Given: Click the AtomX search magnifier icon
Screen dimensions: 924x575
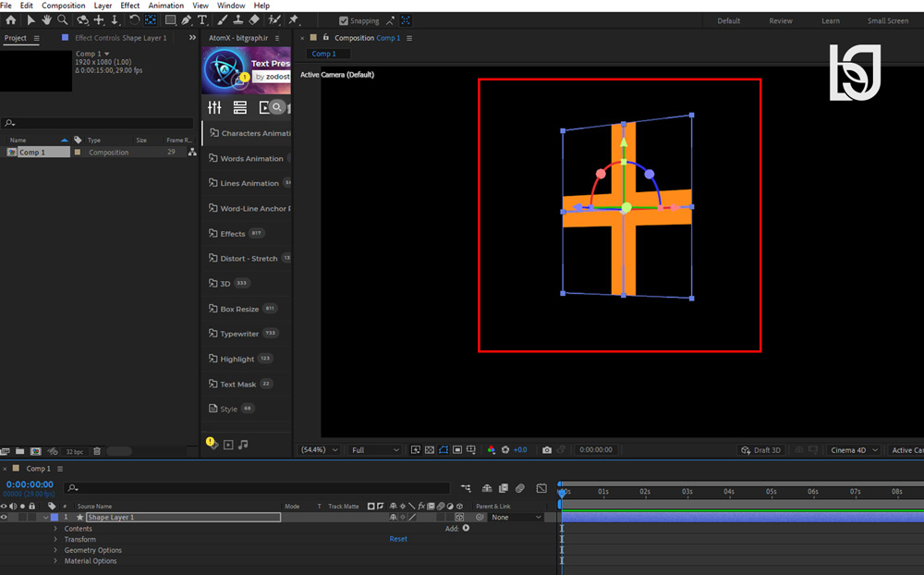Looking at the screenshot, I should click(277, 107).
